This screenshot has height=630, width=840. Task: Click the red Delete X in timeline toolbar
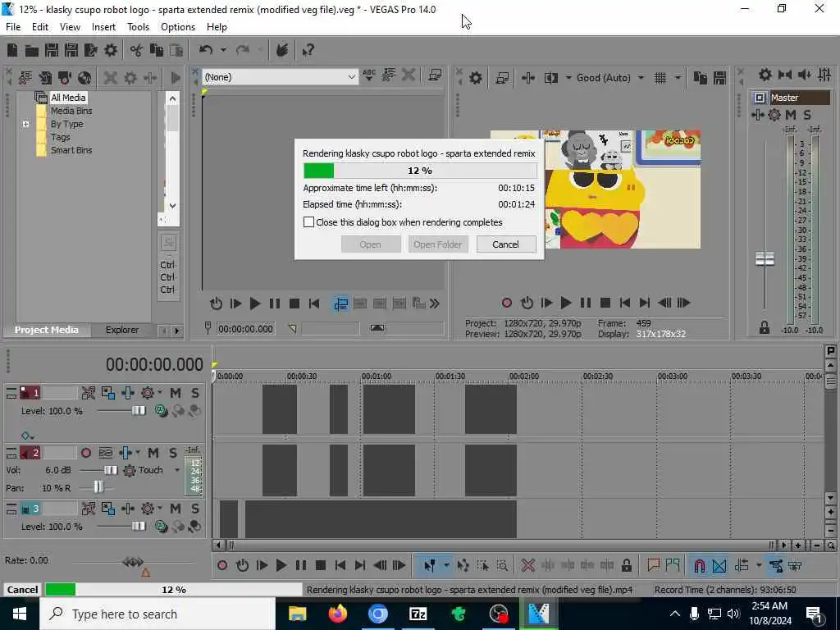click(527, 565)
